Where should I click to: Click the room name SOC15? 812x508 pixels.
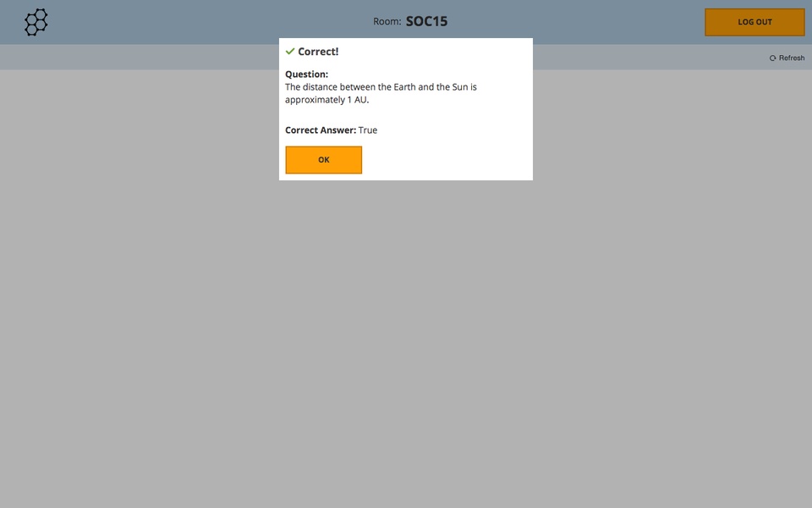pyautogui.click(x=426, y=21)
